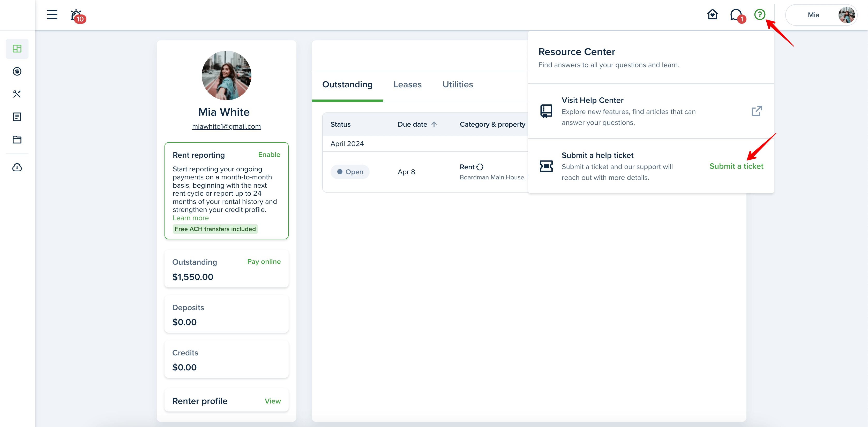Open maintenance tools icon in sidebar
Screen dimensions: 868x427
[x=17, y=94]
